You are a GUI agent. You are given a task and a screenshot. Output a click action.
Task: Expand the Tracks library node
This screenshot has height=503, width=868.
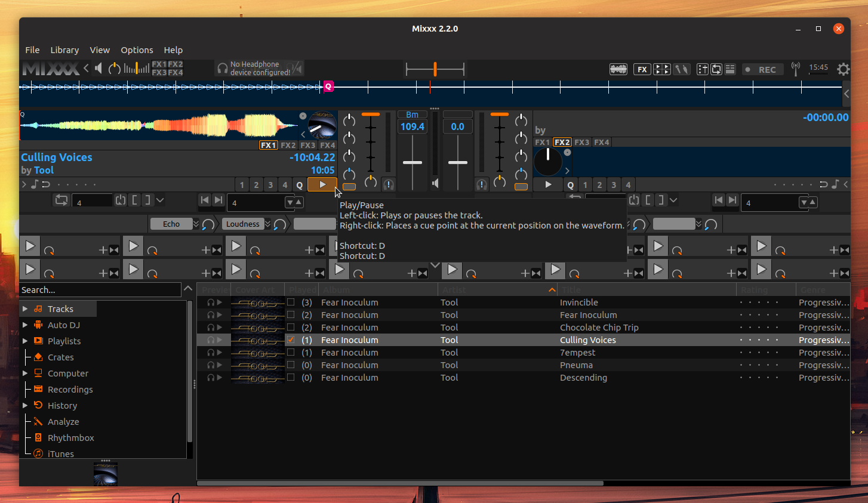point(25,309)
